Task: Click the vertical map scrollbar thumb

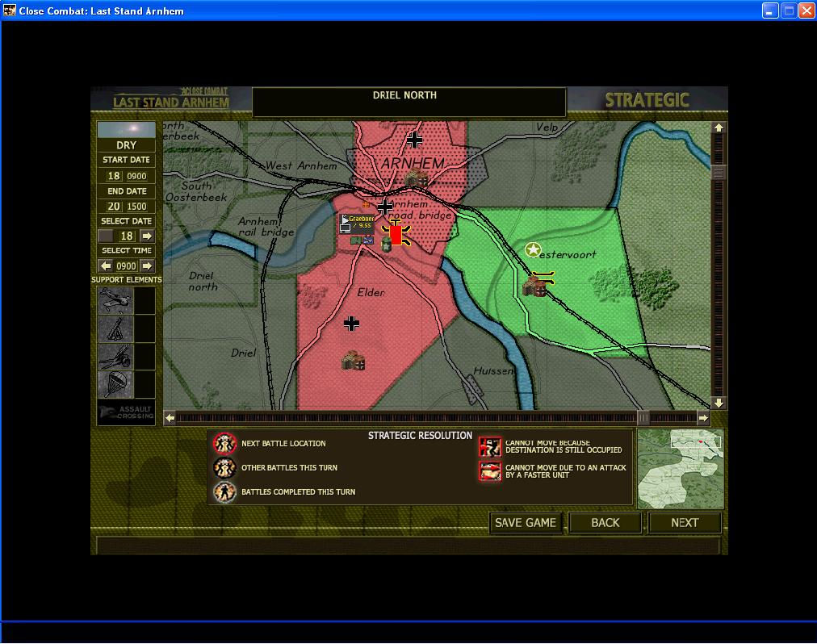Action: (x=719, y=172)
